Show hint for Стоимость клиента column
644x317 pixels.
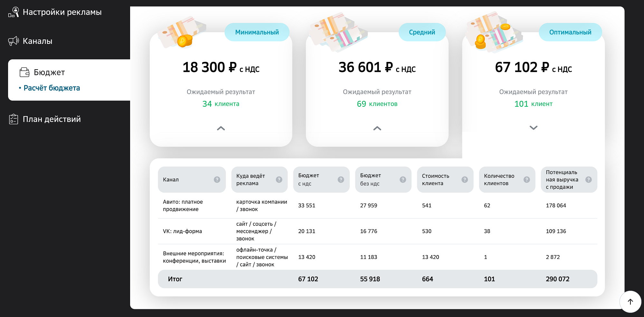click(465, 180)
